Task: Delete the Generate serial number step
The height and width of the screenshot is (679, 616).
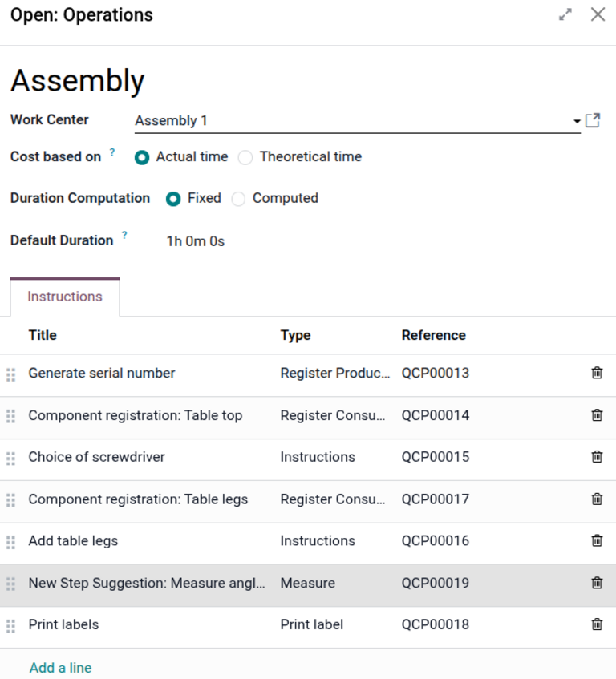Action: (x=597, y=373)
